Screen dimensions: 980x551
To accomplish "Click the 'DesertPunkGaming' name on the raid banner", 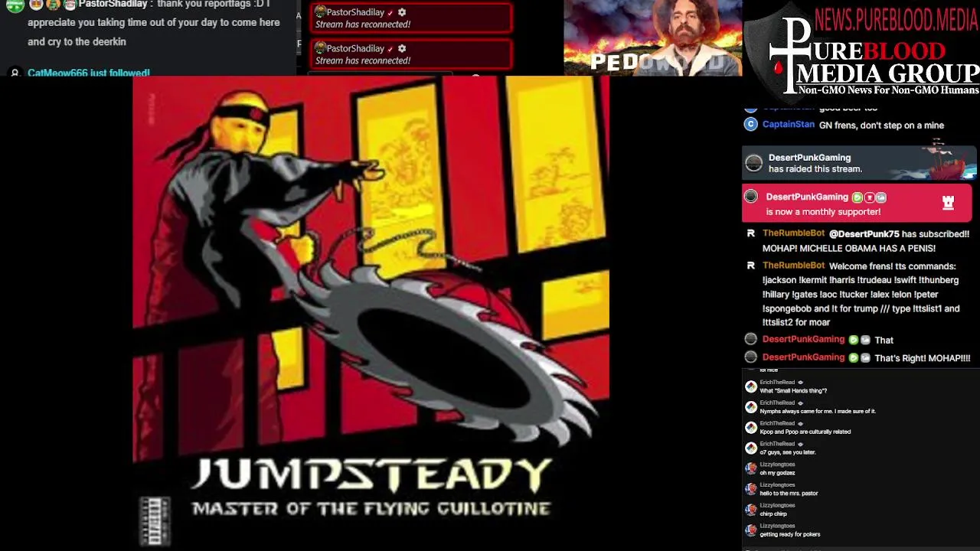I will [x=809, y=158].
